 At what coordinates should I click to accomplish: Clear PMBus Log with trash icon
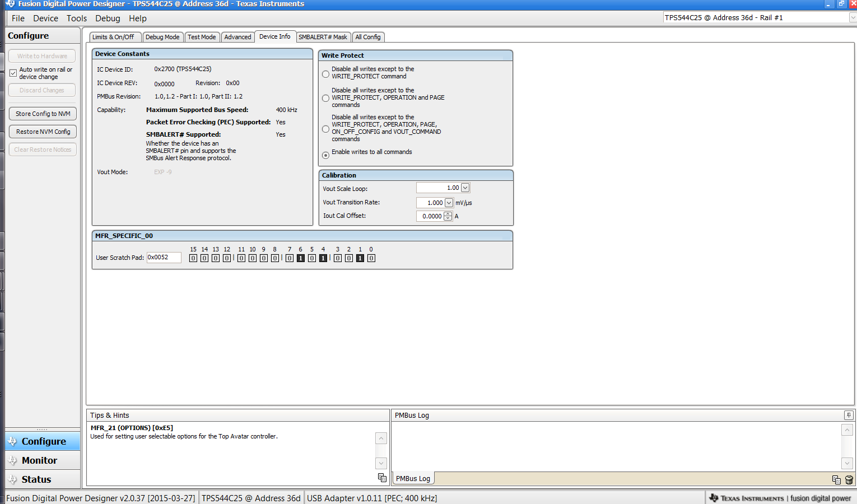(x=849, y=480)
